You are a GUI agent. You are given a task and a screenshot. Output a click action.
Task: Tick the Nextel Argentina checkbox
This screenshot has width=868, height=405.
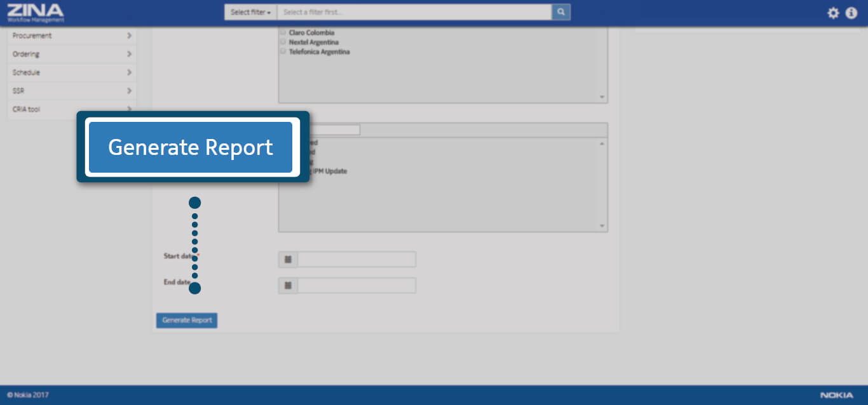coord(283,42)
